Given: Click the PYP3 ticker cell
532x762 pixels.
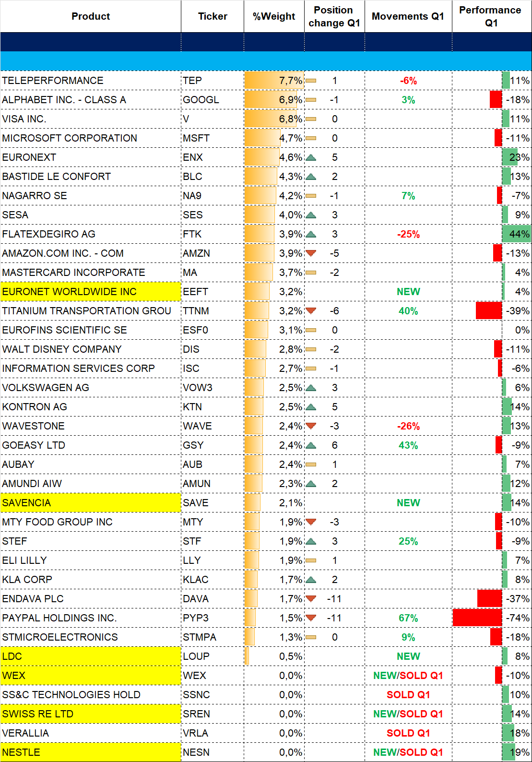Looking at the screenshot, I should click(x=213, y=618).
